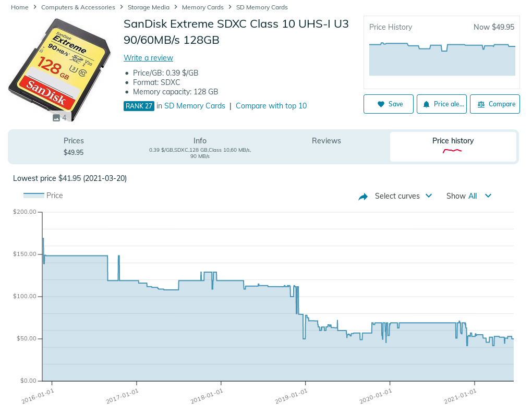This screenshot has width=532, height=415.
Task: Click the Write a review link
Action: [x=148, y=58]
